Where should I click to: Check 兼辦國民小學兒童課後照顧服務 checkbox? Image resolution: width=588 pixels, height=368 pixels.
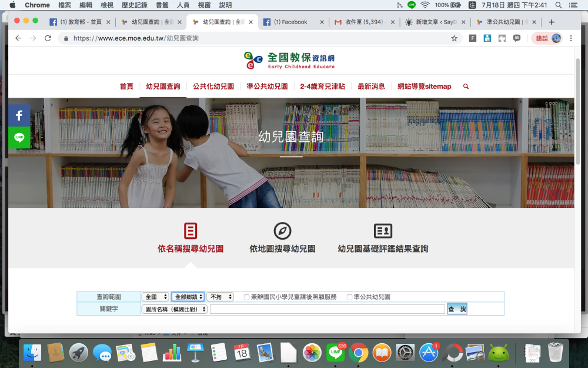coord(246,297)
